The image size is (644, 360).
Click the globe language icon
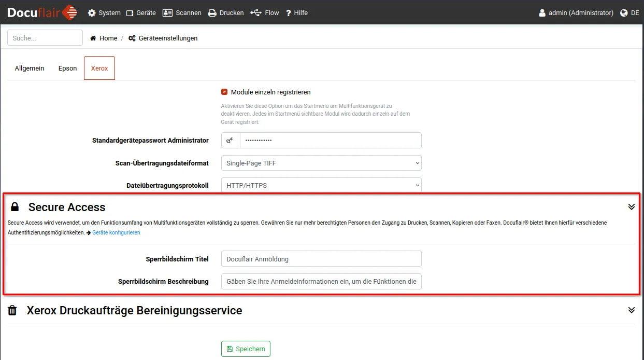[x=624, y=13]
